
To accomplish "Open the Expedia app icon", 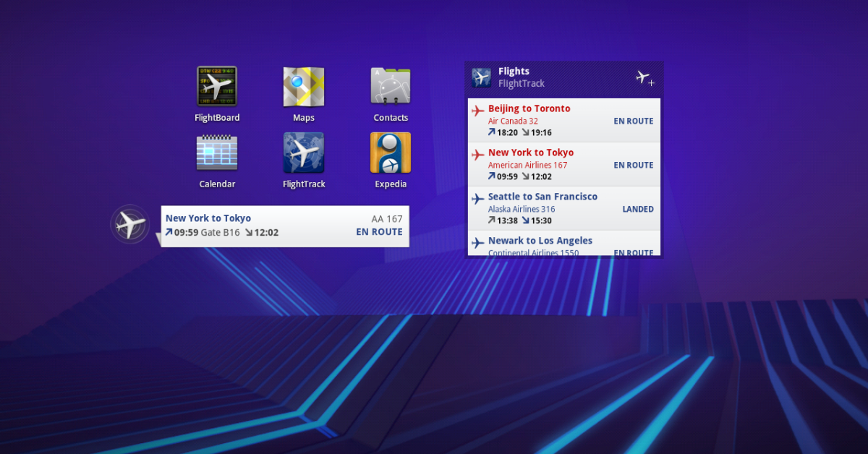I will tap(391, 153).
